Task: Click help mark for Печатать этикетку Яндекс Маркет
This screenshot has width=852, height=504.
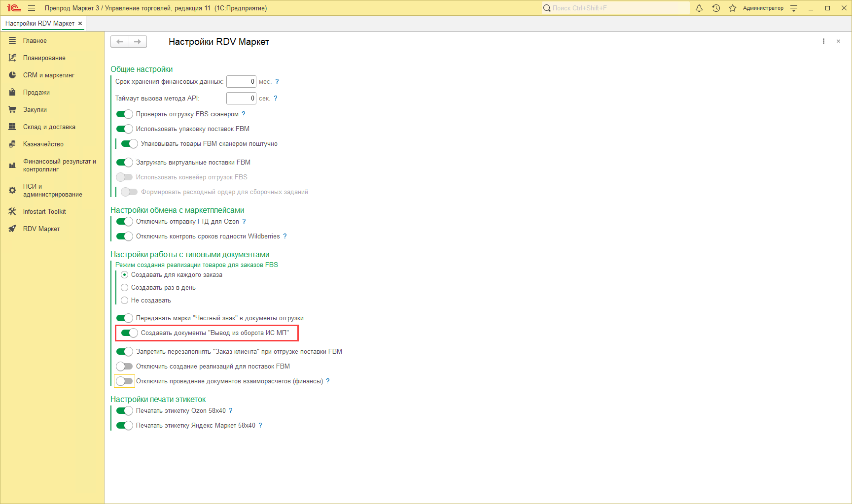Action: point(260,425)
